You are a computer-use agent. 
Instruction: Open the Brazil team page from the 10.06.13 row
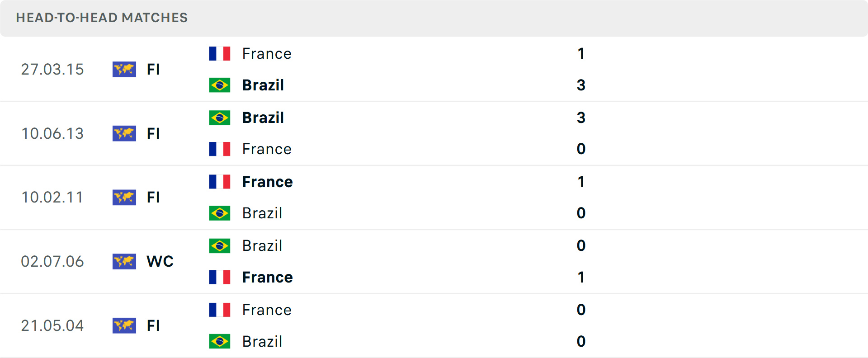(x=263, y=117)
